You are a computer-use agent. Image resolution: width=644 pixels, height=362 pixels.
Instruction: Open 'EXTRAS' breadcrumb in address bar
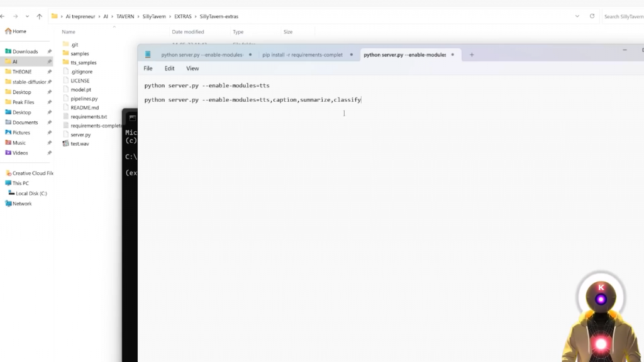[x=183, y=16]
